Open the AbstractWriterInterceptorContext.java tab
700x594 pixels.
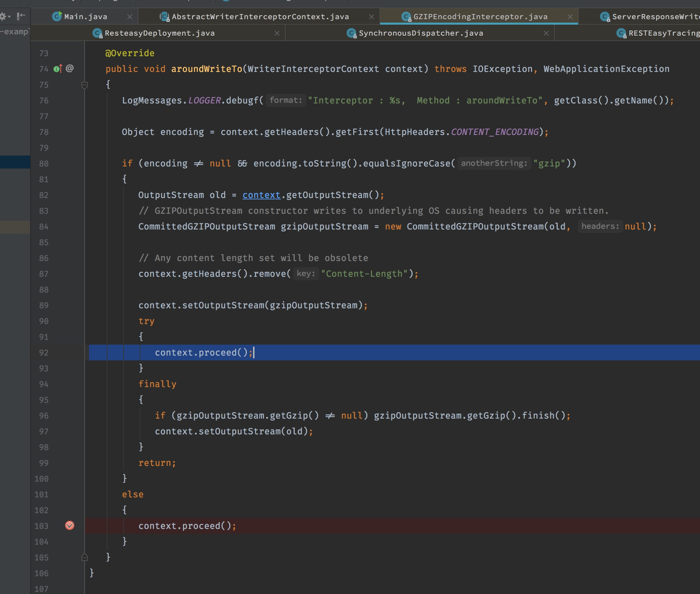260,16
